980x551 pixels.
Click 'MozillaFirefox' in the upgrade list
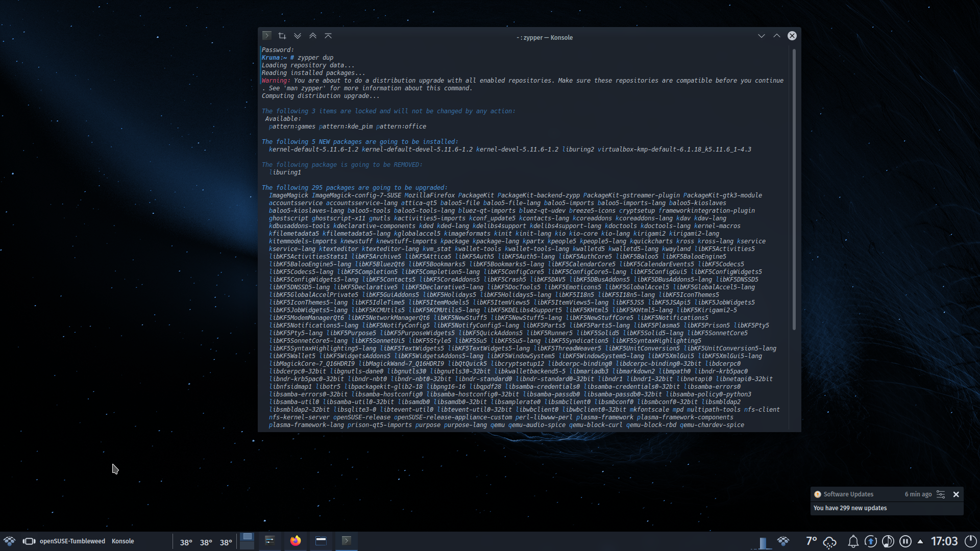pos(429,195)
